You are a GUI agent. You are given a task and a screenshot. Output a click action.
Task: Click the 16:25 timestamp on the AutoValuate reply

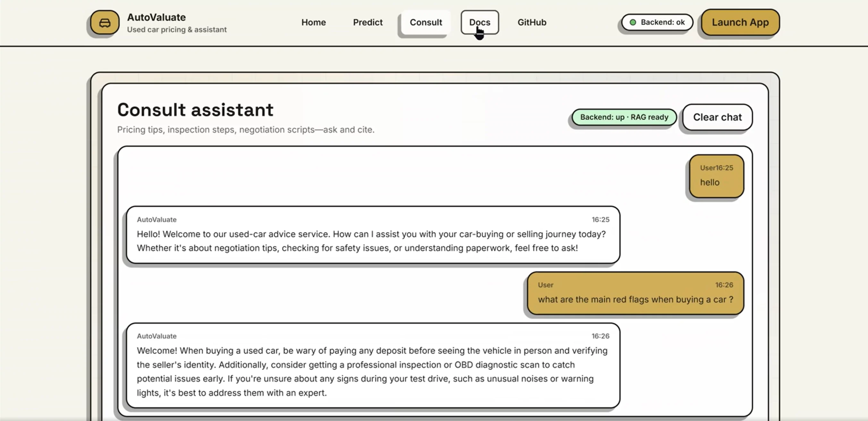[600, 219]
